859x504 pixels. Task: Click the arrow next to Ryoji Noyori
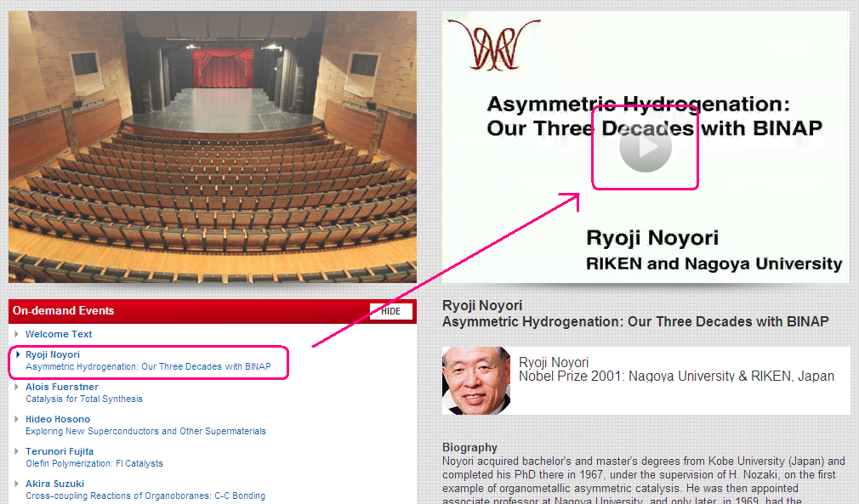point(16,354)
